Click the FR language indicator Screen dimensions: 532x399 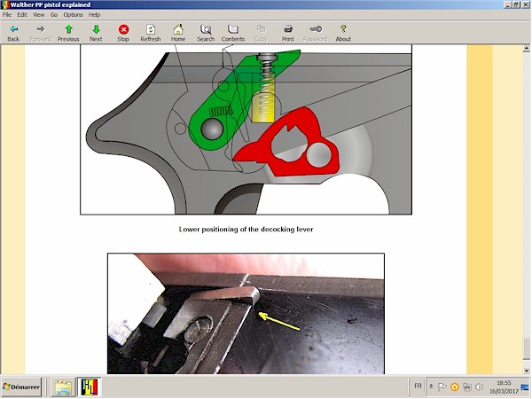coord(418,386)
